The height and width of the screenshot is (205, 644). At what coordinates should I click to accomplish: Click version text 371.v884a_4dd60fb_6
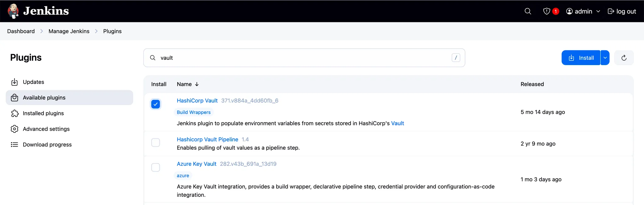click(250, 101)
